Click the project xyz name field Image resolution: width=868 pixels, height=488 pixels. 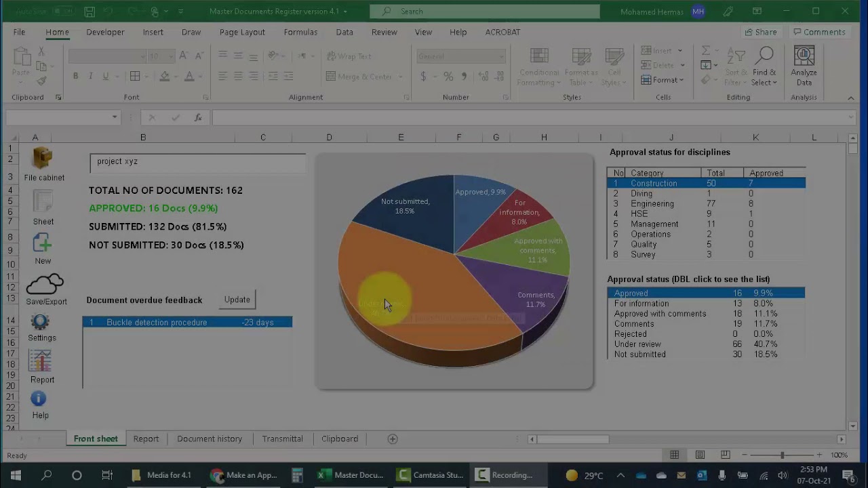(x=197, y=162)
